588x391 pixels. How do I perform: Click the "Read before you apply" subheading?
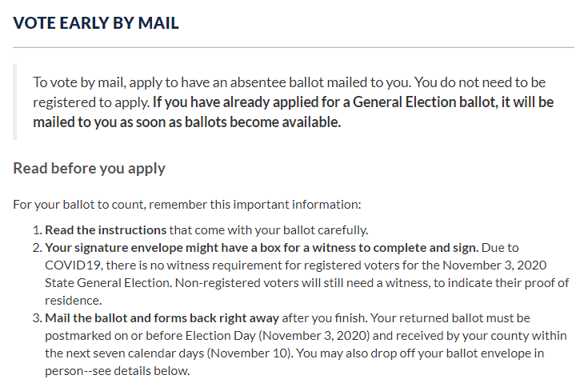coord(89,169)
